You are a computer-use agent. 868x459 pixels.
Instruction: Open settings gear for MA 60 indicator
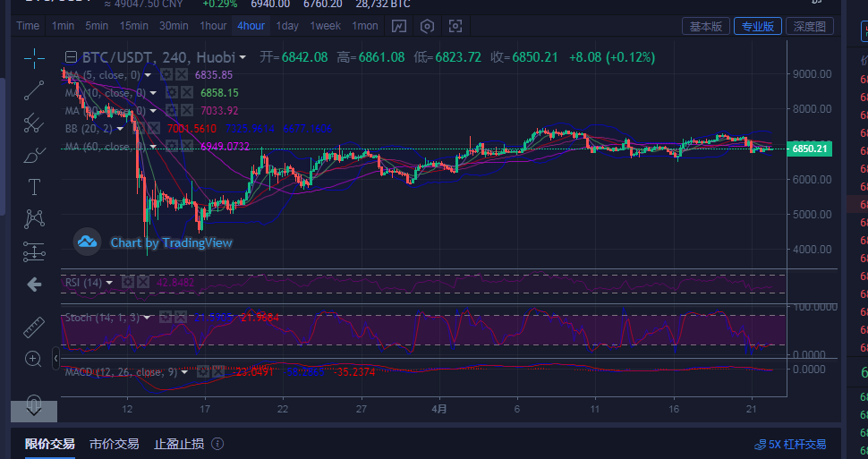(172, 146)
